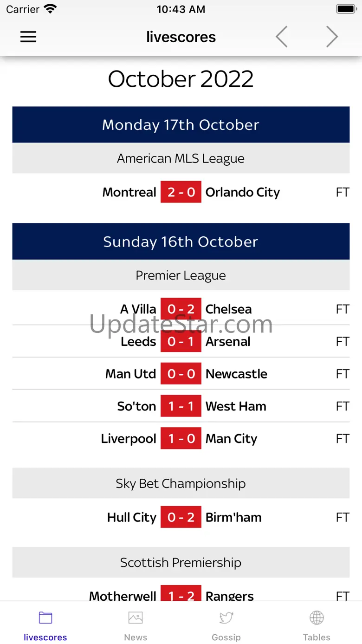This screenshot has width=362, height=644.
Task: Open the Scottish Premiership section
Action: (181, 563)
